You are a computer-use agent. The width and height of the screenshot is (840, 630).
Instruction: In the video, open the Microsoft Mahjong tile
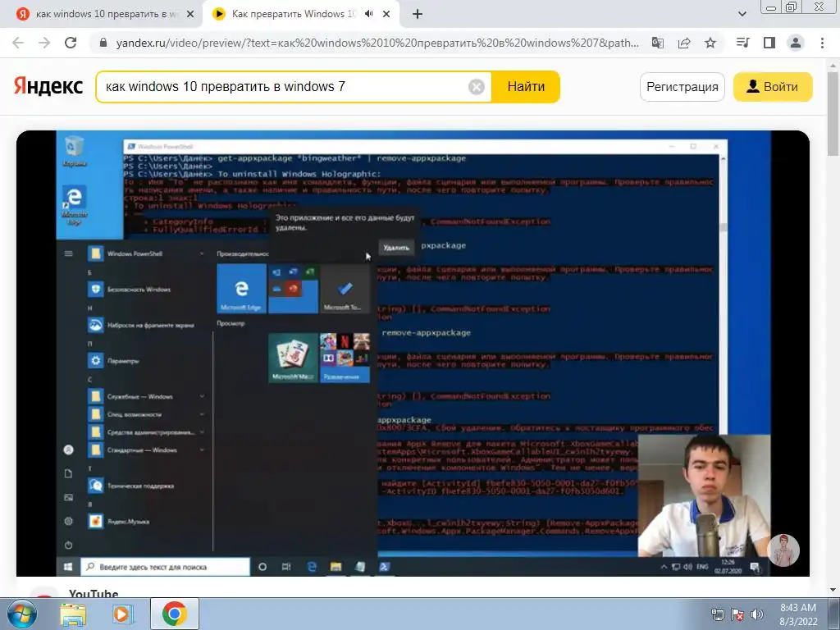click(x=293, y=358)
